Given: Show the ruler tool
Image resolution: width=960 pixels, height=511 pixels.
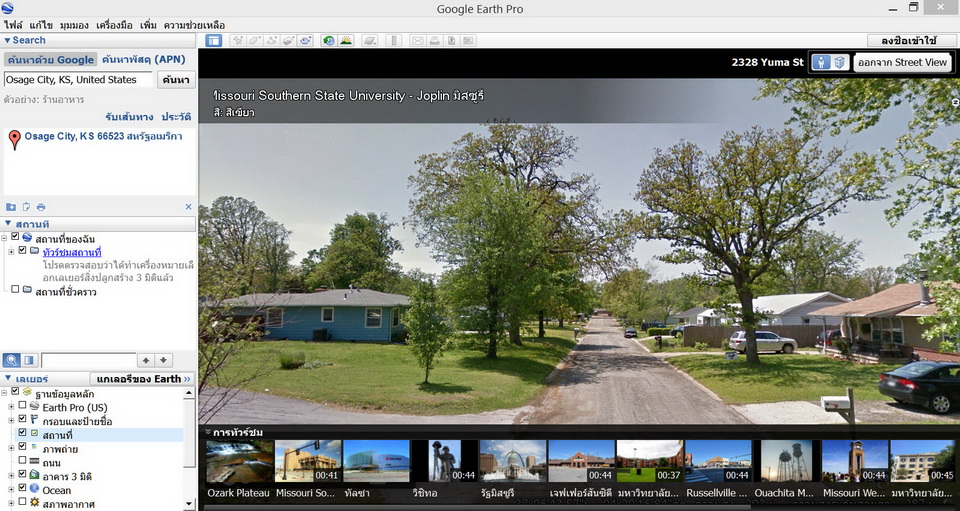Looking at the screenshot, I should pos(394,40).
